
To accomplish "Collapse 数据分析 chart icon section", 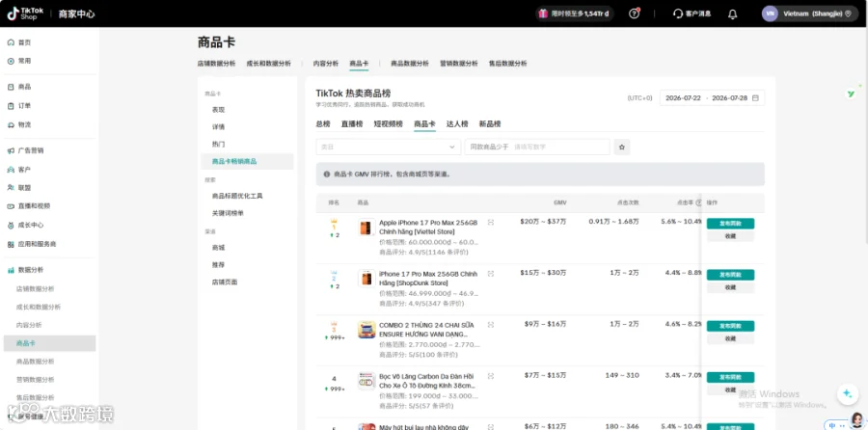I will pyautogui.click(x=11, y=270).
